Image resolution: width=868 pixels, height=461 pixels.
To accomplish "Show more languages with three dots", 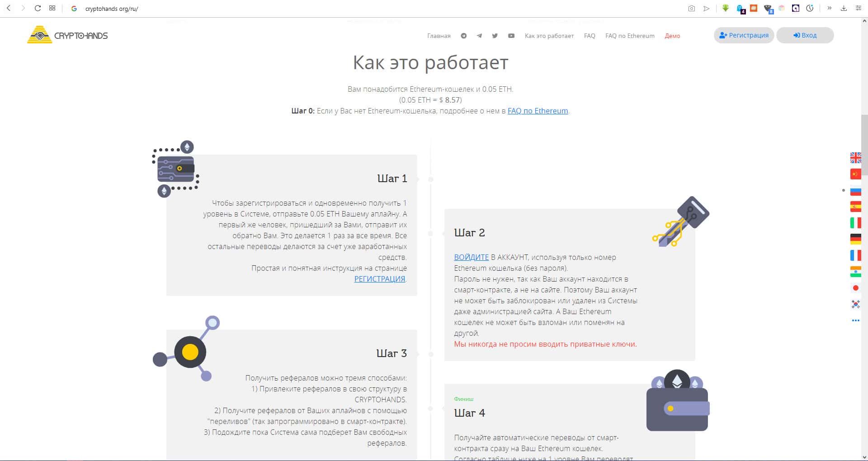I will coord(856,320).
